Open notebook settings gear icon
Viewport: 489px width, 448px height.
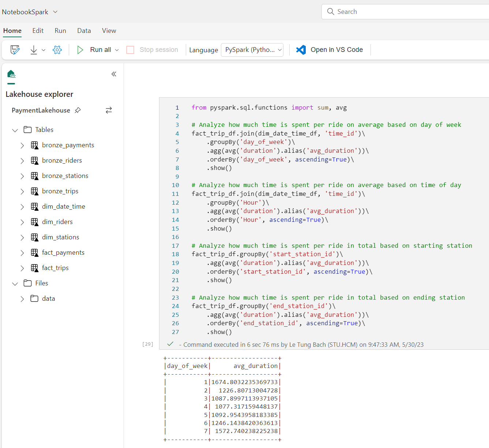57,50
